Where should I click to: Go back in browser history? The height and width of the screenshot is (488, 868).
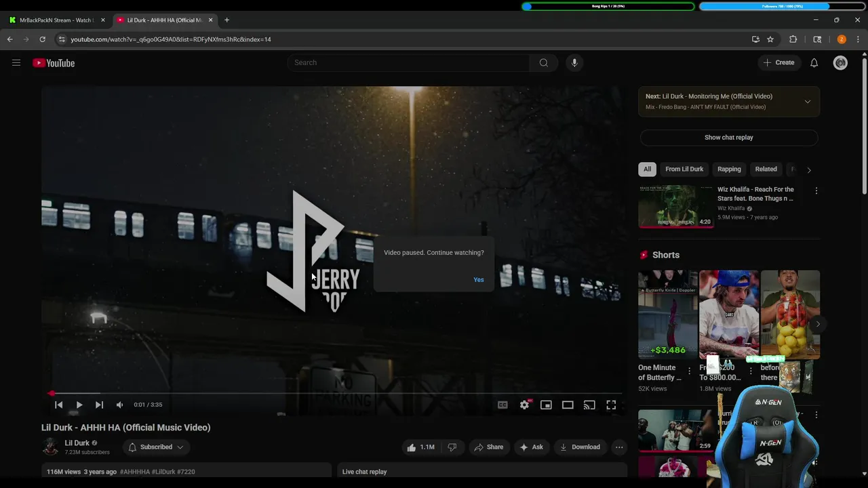tap(10, 39)
